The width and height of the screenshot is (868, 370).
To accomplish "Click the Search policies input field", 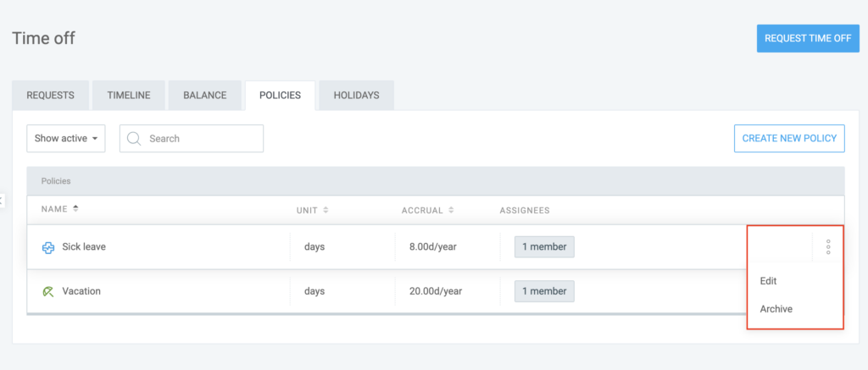I will (192, 138).
